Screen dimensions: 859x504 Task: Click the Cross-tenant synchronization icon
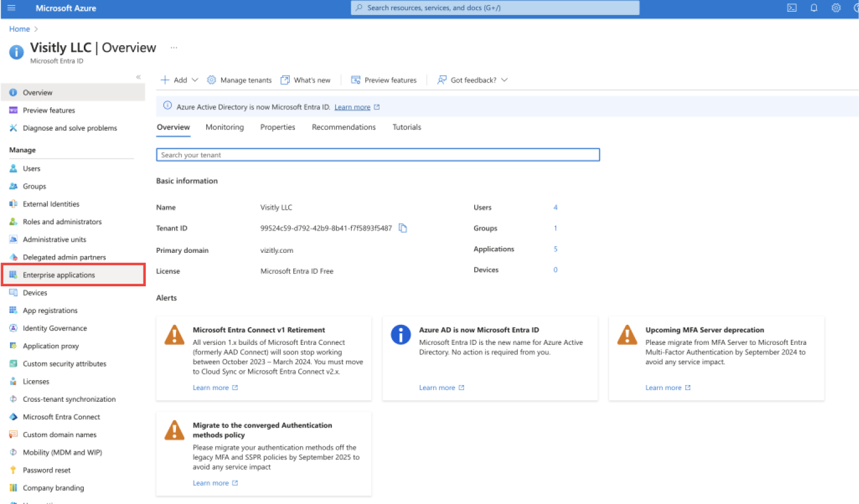click(13, 399)
